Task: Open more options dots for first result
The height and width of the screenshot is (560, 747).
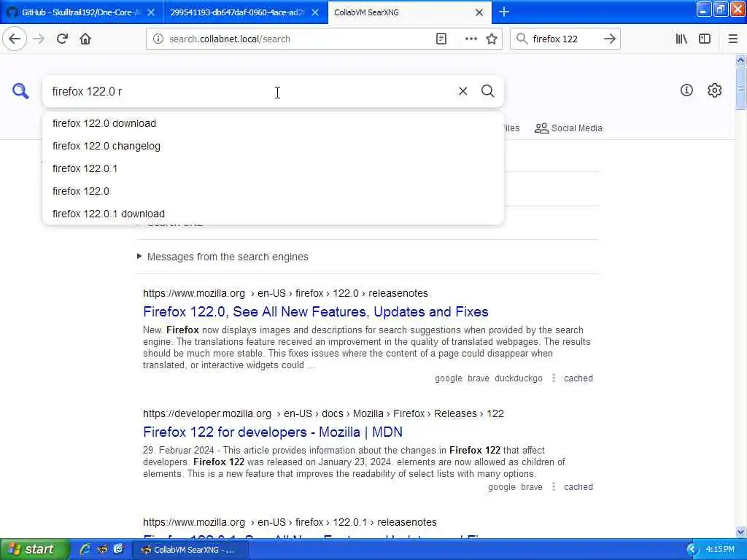Action: pos(553,378)
